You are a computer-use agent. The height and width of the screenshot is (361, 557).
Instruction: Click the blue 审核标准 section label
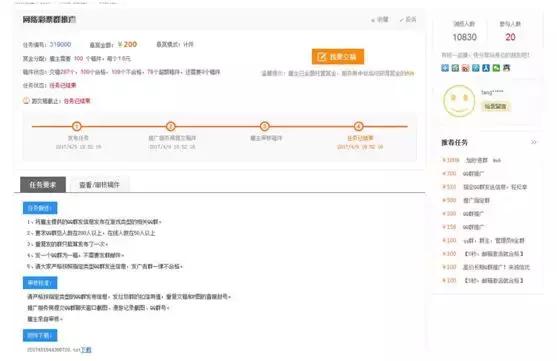coord(40,283)
